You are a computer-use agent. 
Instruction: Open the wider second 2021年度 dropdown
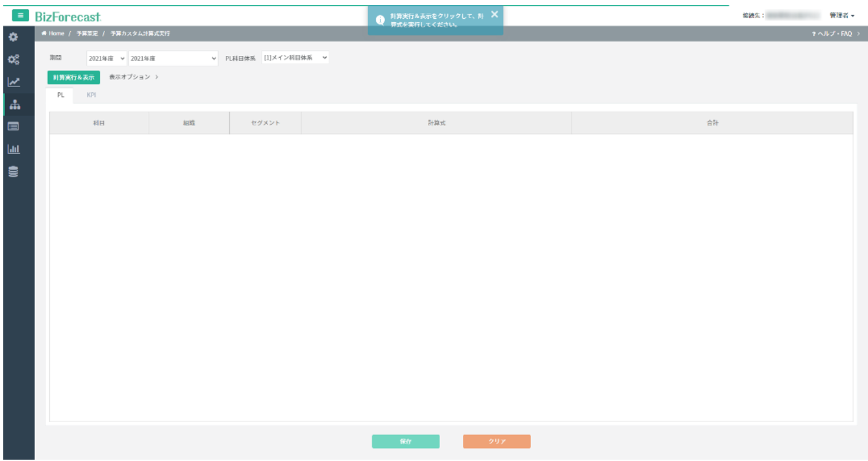pos(173,58)
